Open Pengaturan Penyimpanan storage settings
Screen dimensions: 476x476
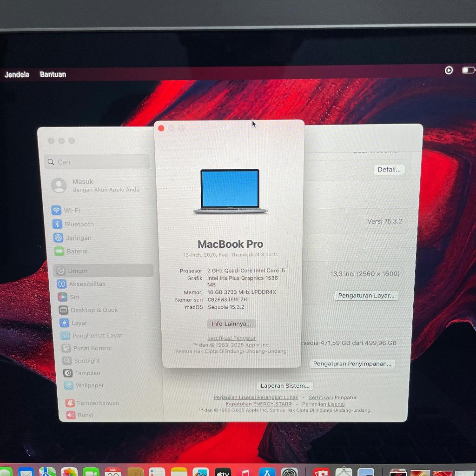tap(352, 364)
